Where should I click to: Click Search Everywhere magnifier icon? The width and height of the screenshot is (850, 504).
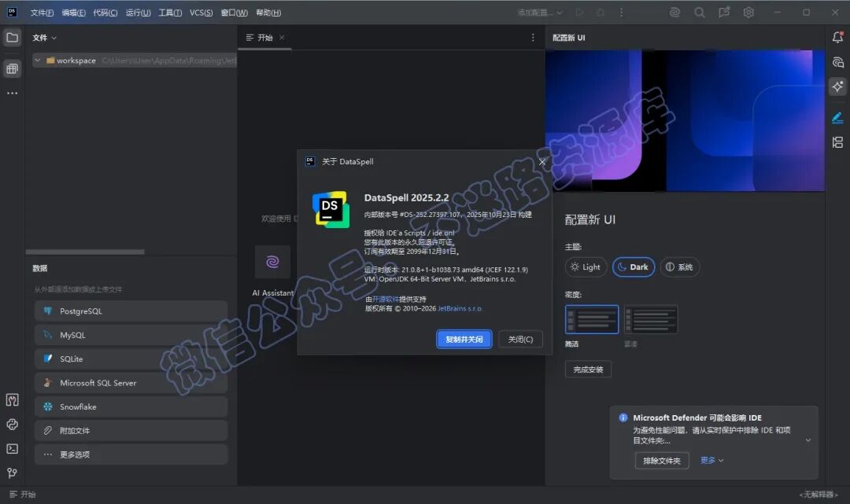700,13
